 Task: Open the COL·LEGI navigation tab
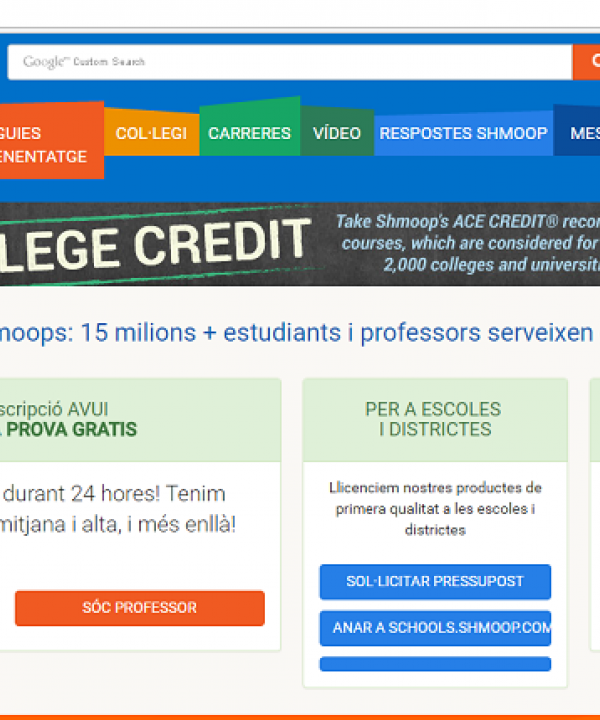(x=151, y=133)
